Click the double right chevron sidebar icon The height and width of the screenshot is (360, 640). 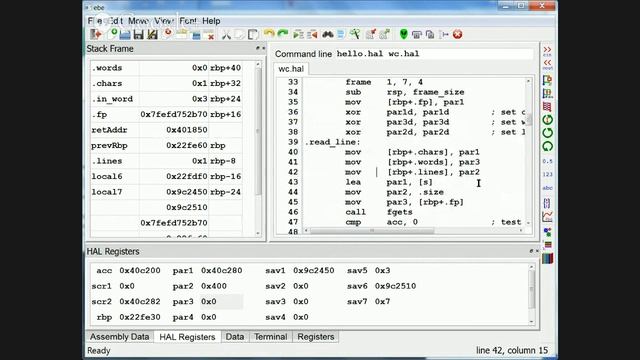[547, 51]
